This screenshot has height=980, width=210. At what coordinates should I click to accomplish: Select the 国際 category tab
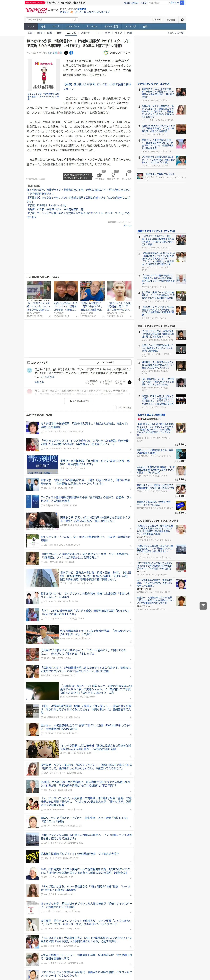click(x=49, y=33)
